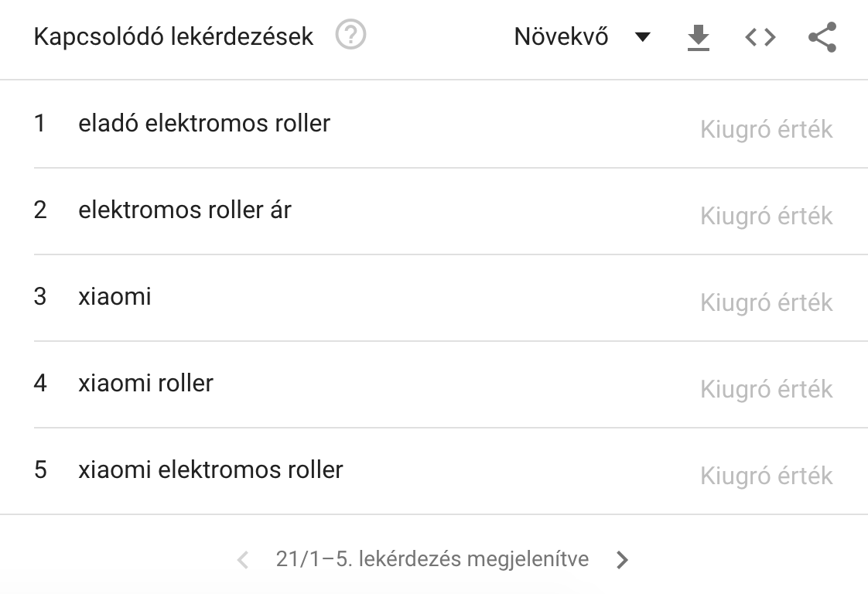
Task: Download the related queries data
Action: (x=698, y=37)
